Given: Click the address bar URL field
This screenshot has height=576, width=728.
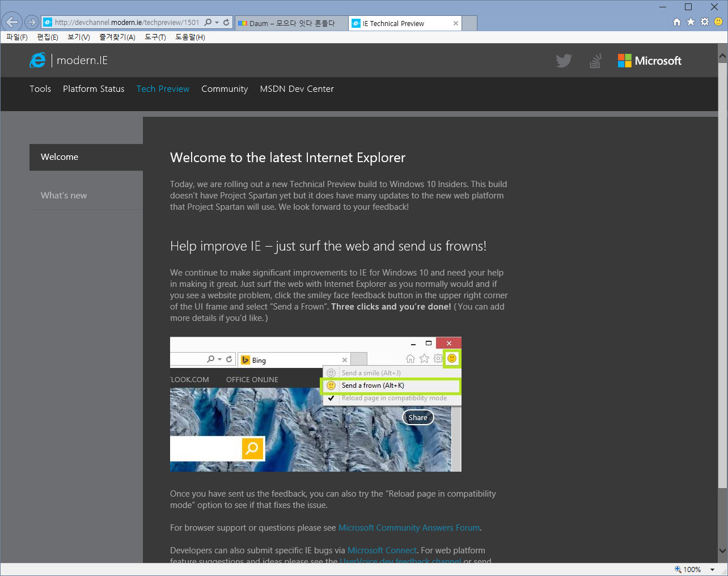Looking at the screenshot, I should [128, 22].
